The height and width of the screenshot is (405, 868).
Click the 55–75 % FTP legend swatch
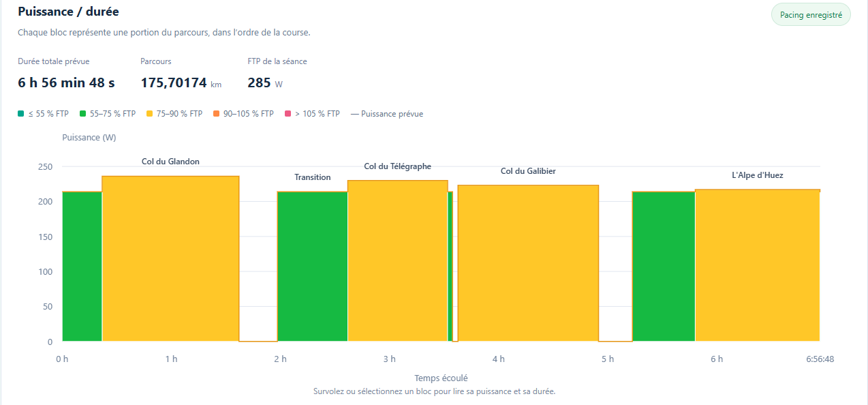83,114
